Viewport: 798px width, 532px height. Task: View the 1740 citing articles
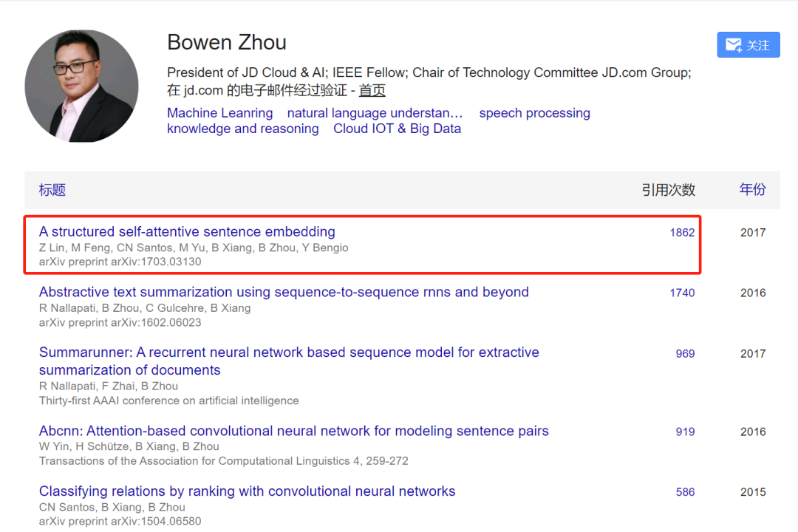pos(682,293)
